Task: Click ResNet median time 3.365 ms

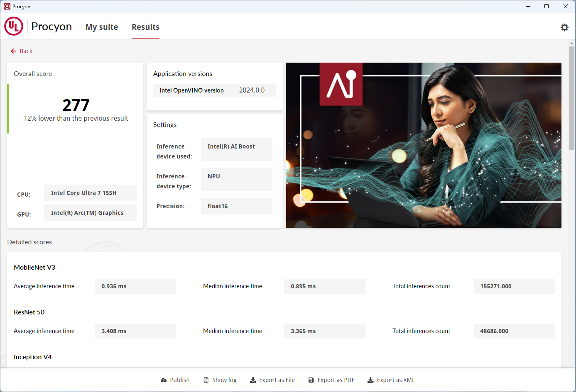Action: click(x=325, y=331)
